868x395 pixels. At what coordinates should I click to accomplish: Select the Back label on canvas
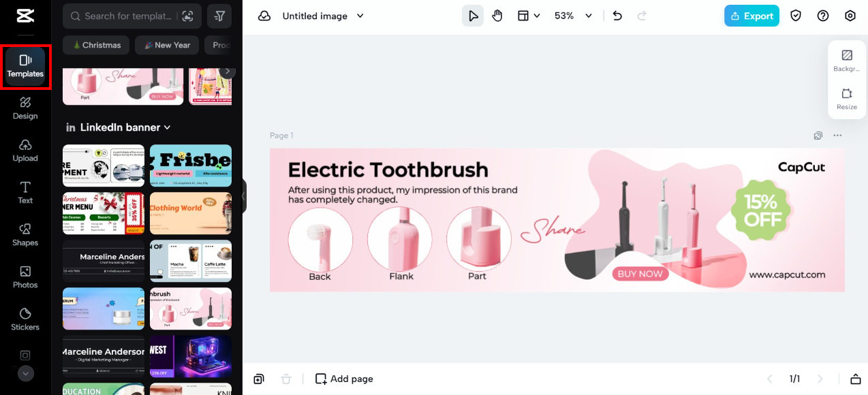(x=320, y=276)
